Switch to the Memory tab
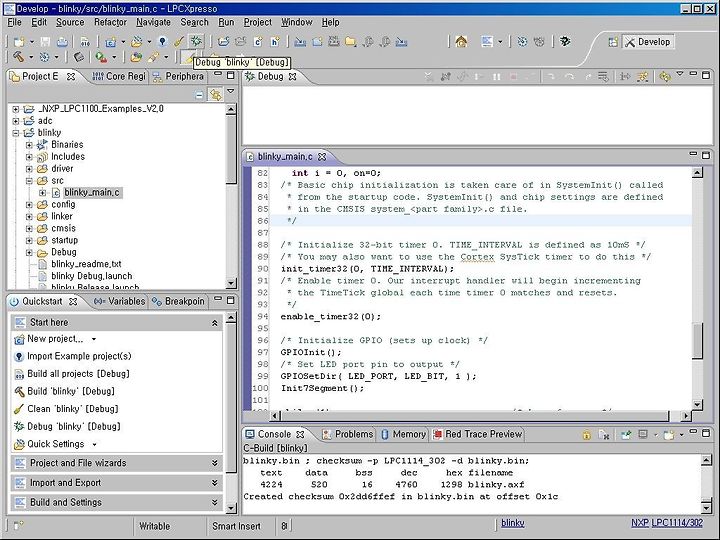720x540 pixels. (x=404, y=434)
